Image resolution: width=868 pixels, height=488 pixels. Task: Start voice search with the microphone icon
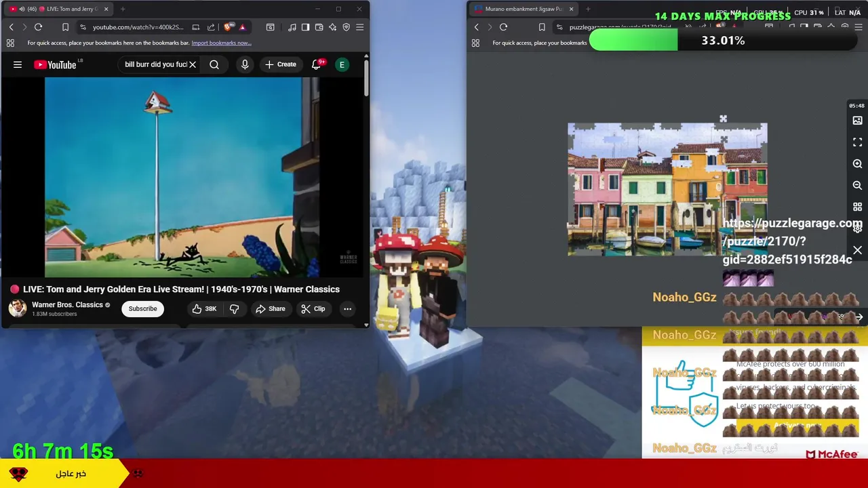(245, 64)
